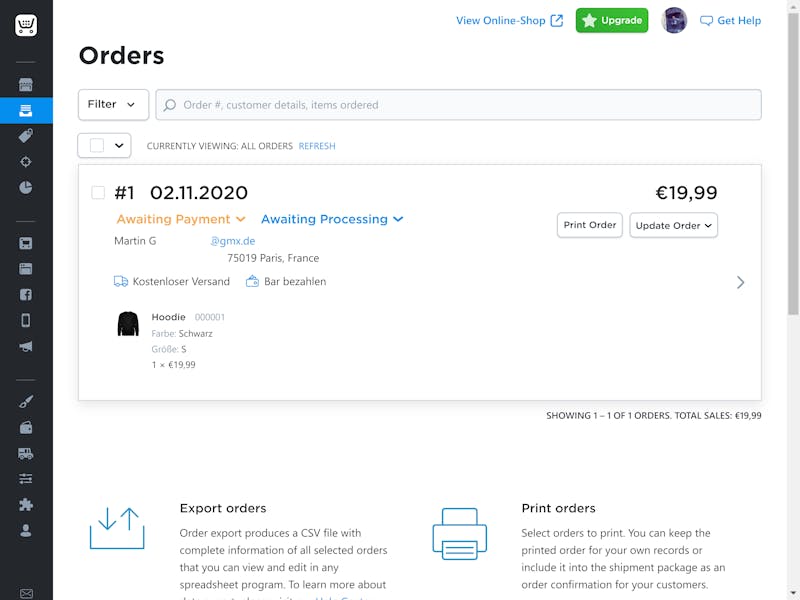Select the Facebook icon in sidebar

point(26,294)
